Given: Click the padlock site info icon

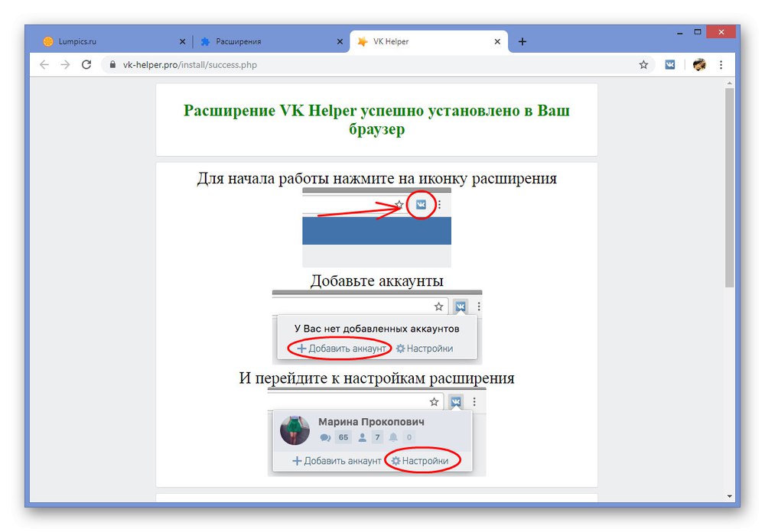Looking at the screenshot, I should [112, 65].
